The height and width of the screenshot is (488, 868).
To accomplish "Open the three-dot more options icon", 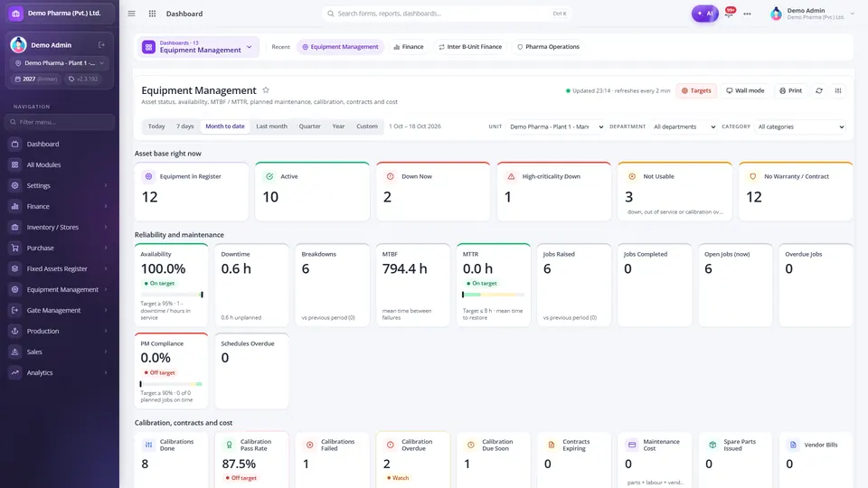I will pyautogui.click(x=748, y=14).
